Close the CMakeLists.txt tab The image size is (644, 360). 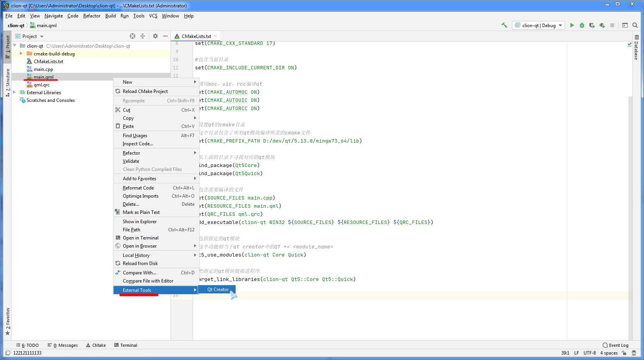click(215, 36)
